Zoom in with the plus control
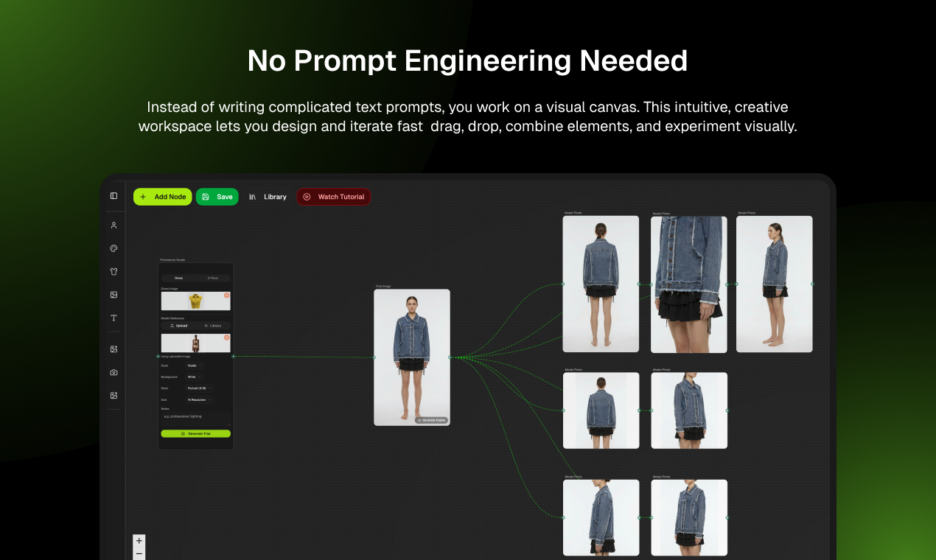Image resolution: width=936 pixels, height=560 pixels. pyautogui.click(x=139, y=541)
